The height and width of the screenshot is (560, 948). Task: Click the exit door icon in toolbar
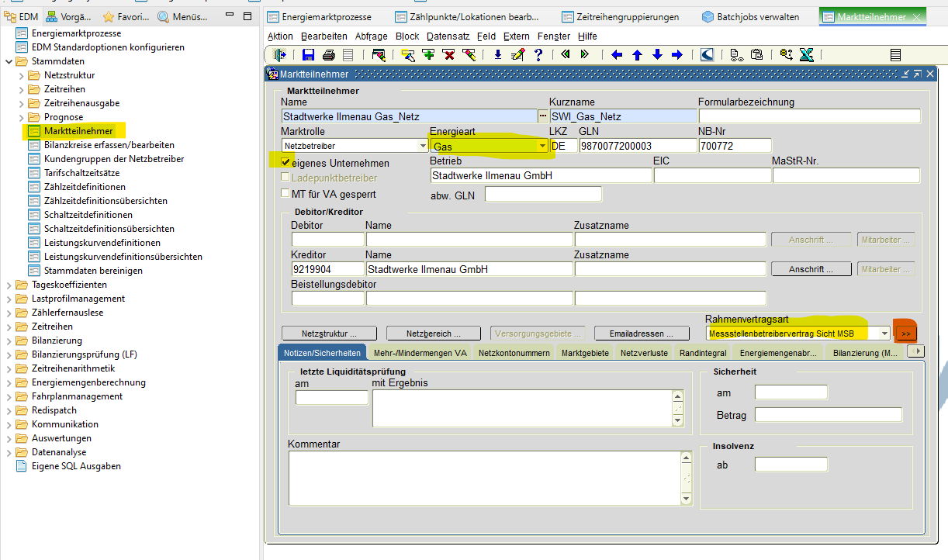(280, 55)
